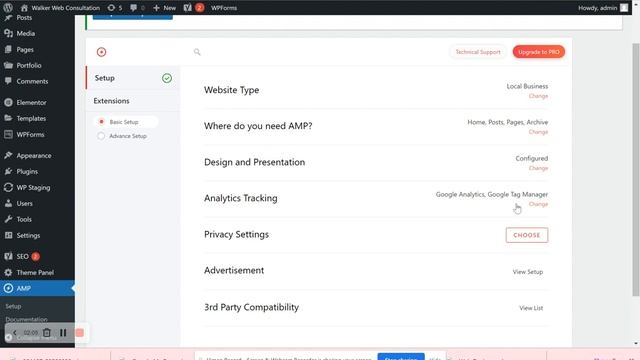Open the Portfolio section icon

8,65
